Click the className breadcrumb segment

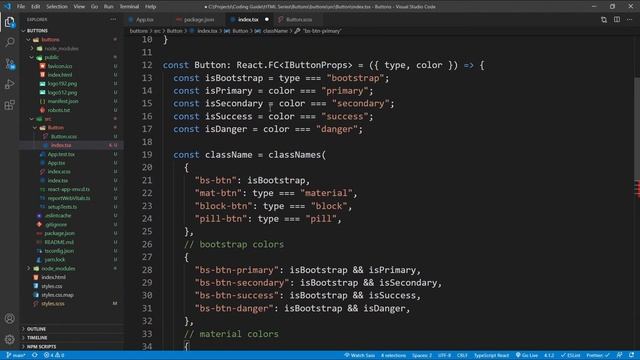point(275,31)
